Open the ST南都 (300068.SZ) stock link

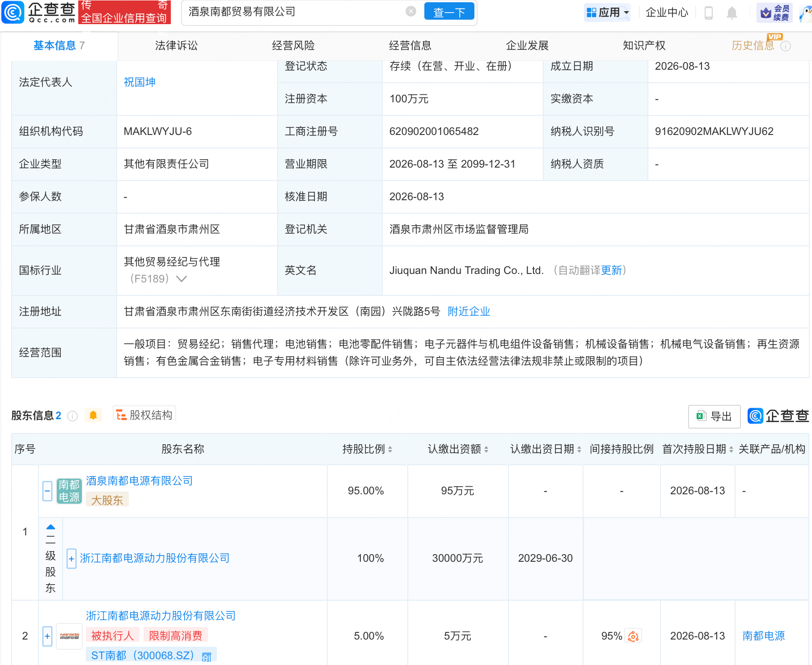(x=143, y=656)
